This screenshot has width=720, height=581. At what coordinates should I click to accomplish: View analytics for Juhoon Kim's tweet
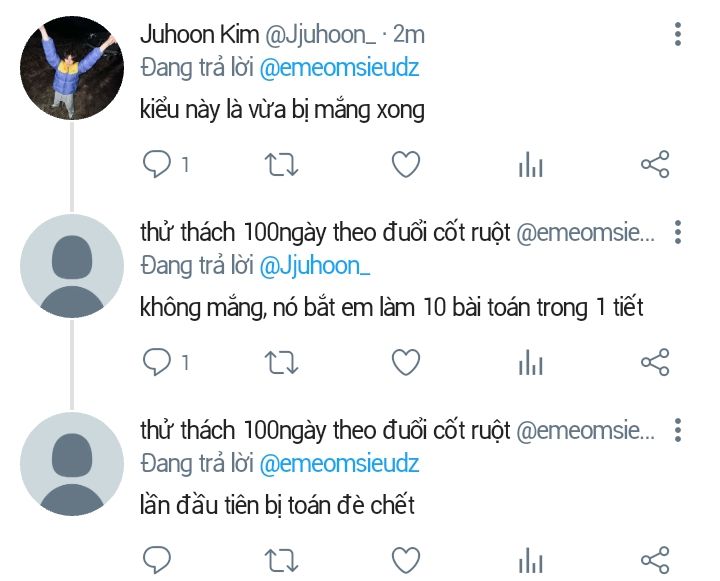click(531, 164)
